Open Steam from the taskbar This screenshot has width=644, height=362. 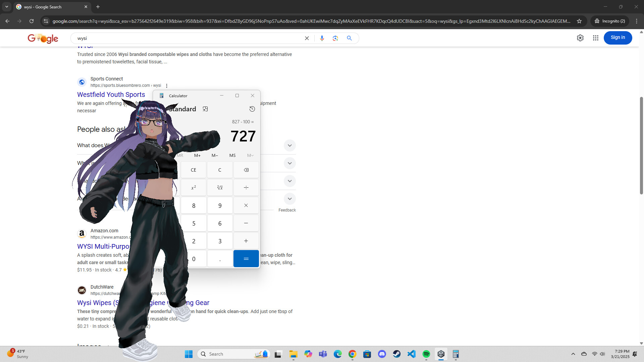397,354
